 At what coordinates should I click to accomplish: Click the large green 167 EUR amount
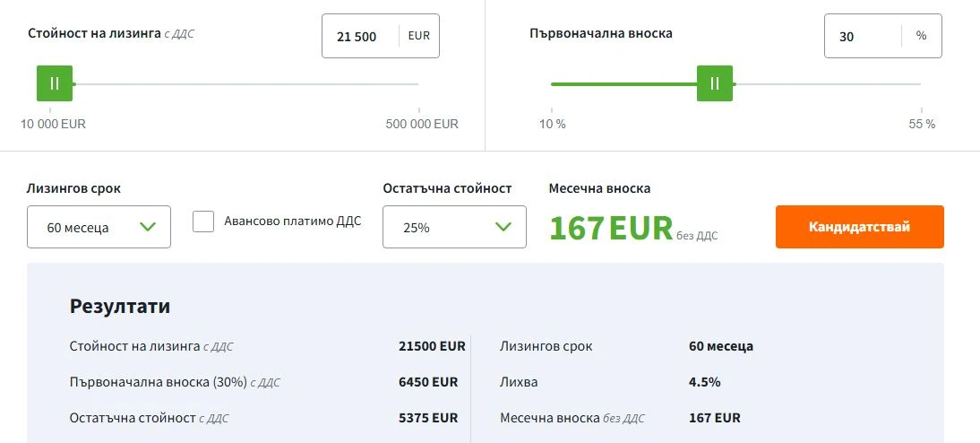pyautogui.click(x=610, y=228)
